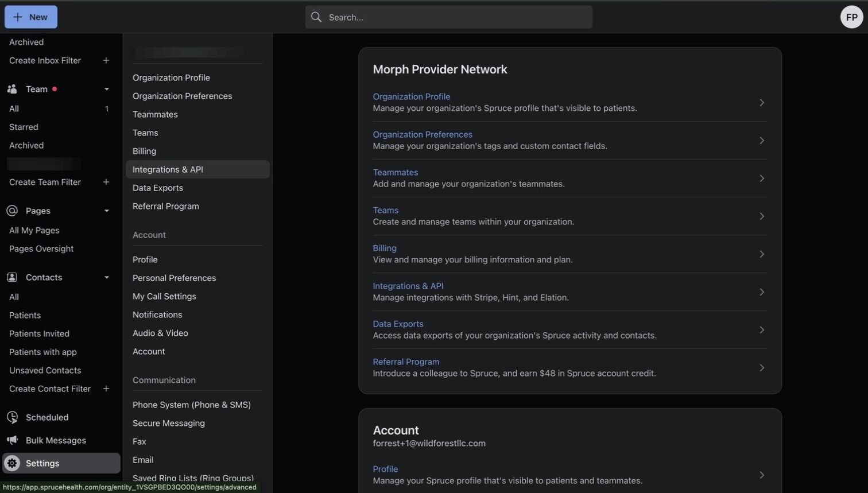Open Phone System (Phone & SMS) settings
Screen dimensions: 868x493
(192, 405)
